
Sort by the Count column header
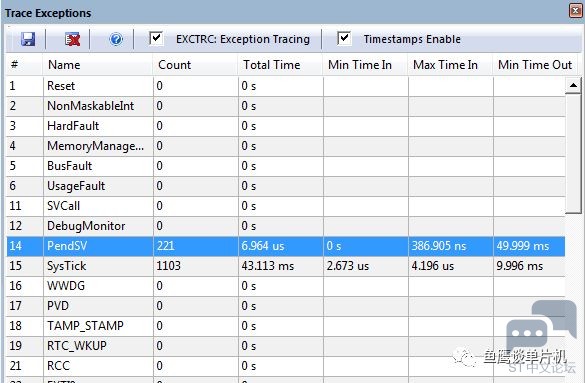pos(195,65)
